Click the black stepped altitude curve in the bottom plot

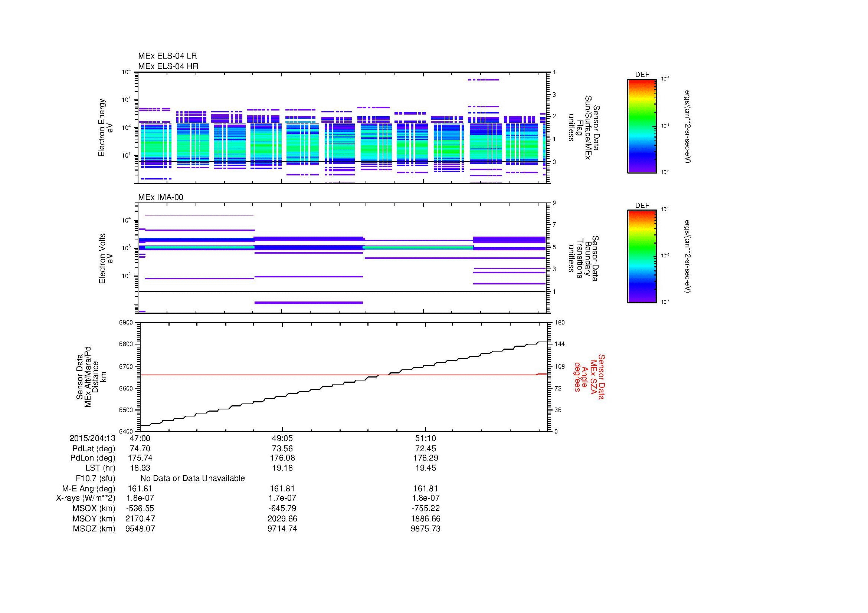tap(343, 383)
